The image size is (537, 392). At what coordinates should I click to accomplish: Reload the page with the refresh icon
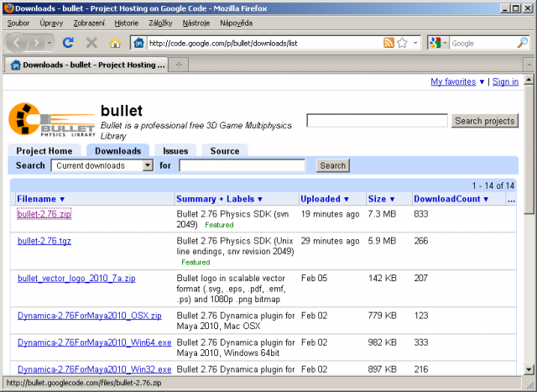click(x=68, y=43)
